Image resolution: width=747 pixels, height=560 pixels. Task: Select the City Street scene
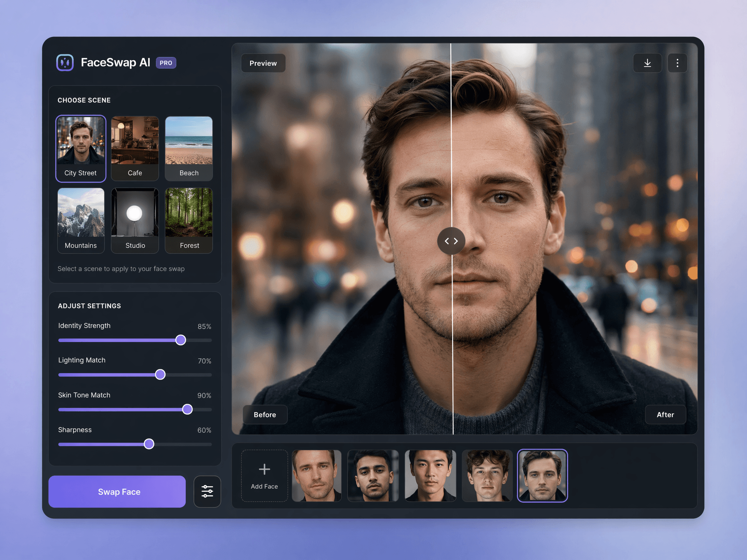81,149
